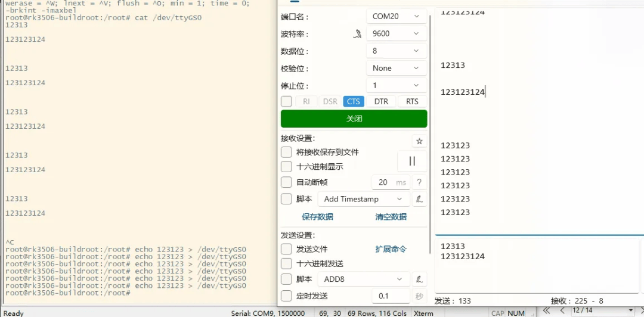Click the star icon beside 接收设置

point(419,141)
